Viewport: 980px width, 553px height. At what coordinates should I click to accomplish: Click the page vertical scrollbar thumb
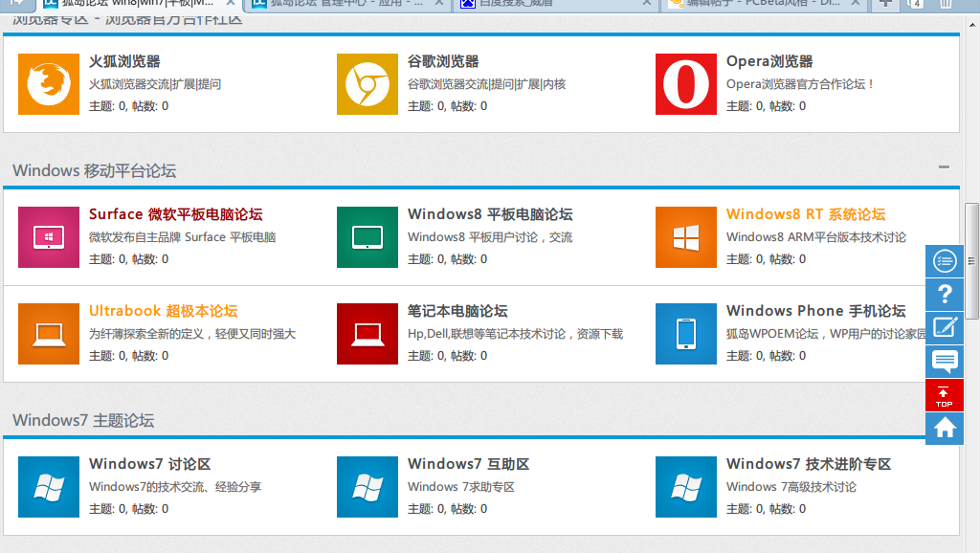972,260
